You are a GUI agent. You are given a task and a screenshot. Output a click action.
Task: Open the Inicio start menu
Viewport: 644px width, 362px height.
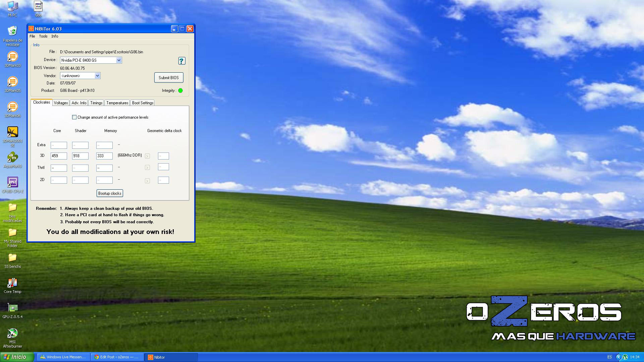tap(17, 357)
